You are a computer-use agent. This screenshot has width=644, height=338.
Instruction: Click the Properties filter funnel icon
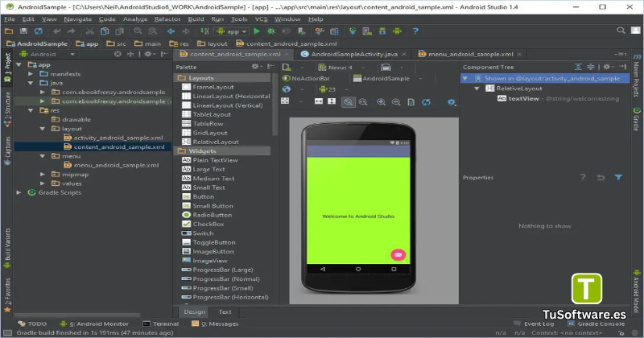pos(618,177)
